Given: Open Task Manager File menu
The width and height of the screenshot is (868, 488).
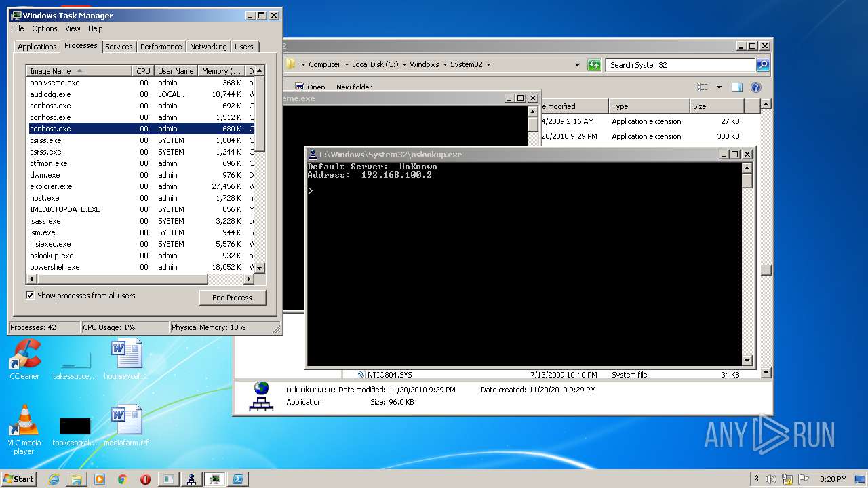Looking at the screenshot, I should [18, 28].
